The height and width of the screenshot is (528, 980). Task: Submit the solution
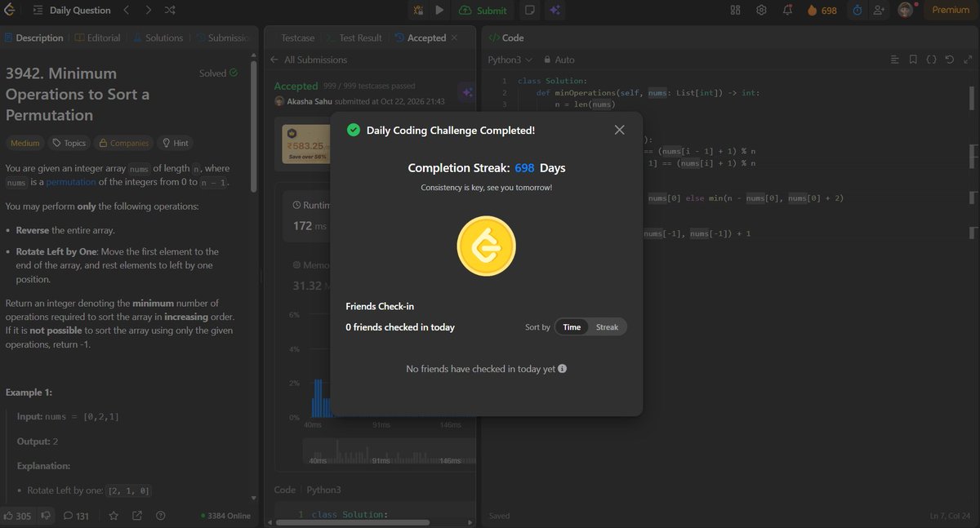click(x=483, y=10)
